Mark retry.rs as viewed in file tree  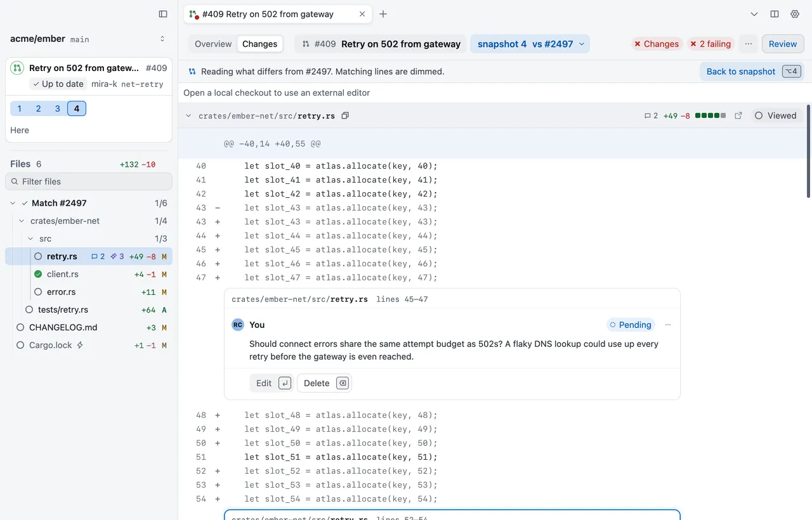tap(38, 256)
